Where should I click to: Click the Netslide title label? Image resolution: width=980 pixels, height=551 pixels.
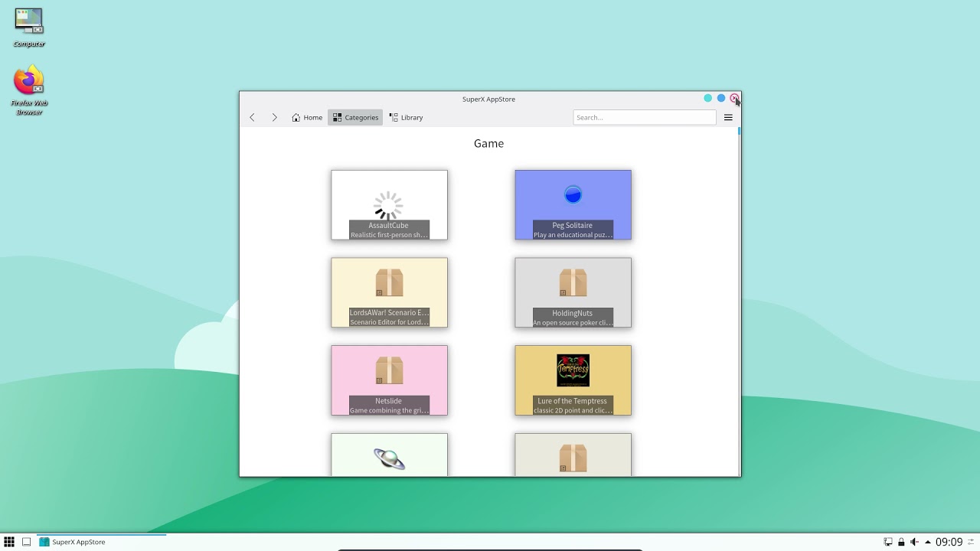pos(388,401)
